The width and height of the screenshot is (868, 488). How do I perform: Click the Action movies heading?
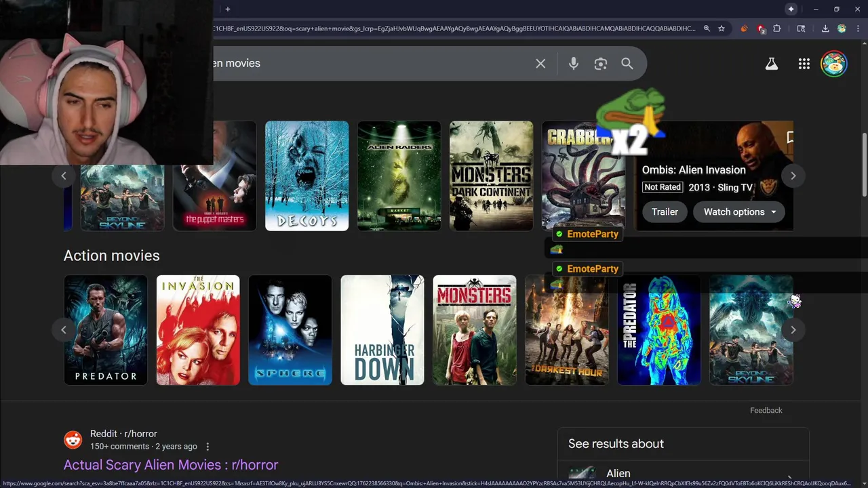[x=112, y=256]
